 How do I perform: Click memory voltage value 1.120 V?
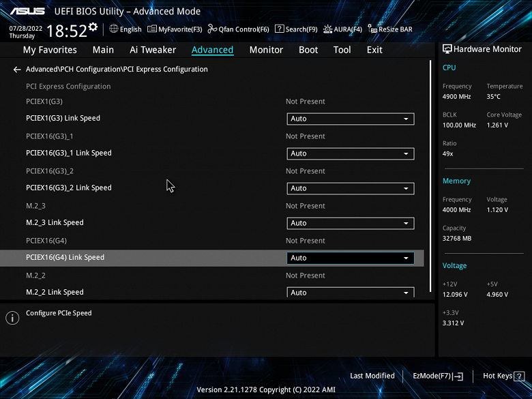(497, 210)
